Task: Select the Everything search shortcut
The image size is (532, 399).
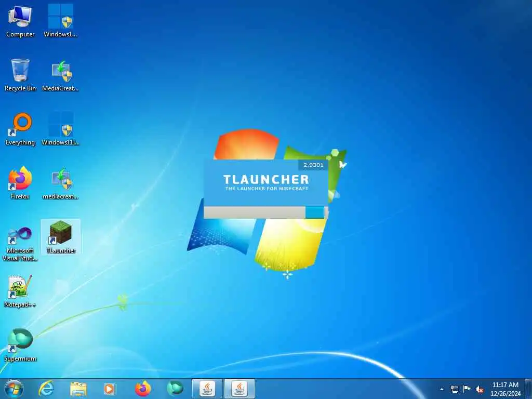Action: (x=20, y=129)
